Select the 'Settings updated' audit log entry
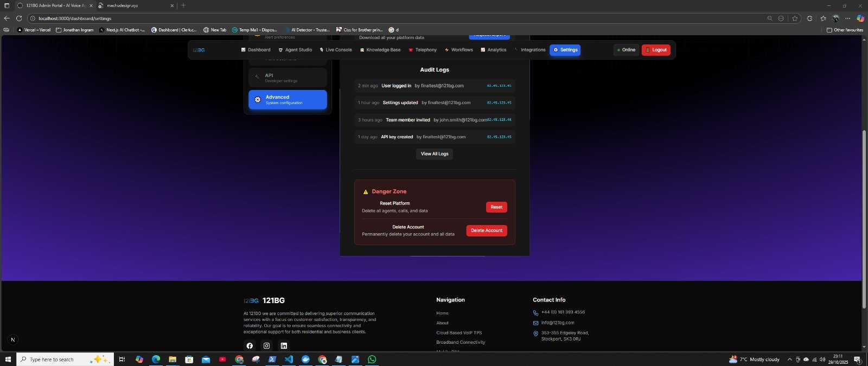 (x=435, y=102)
